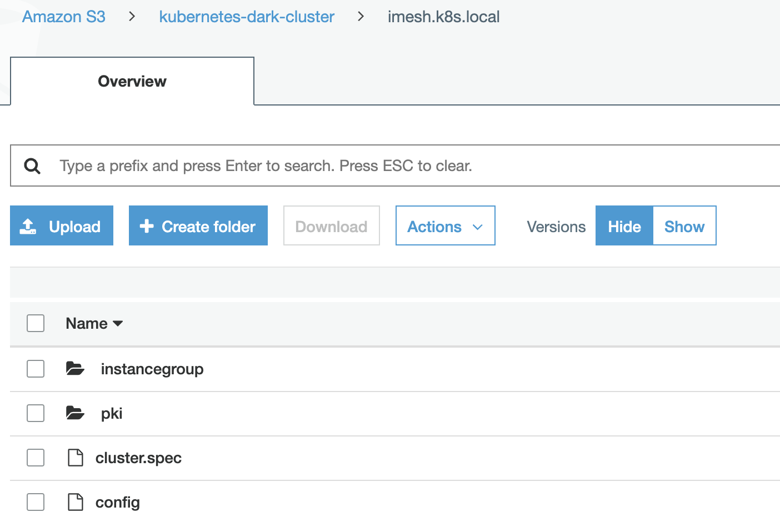This screenshot has height=532, width=780.
Task: Open the Actions dropdown menu
Action: (x=445, y=226)
